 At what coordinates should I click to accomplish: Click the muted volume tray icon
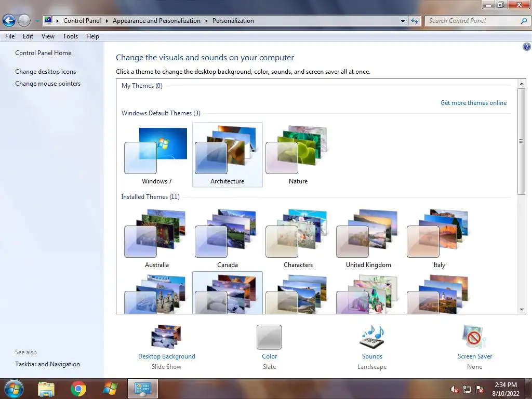[454, 389]
